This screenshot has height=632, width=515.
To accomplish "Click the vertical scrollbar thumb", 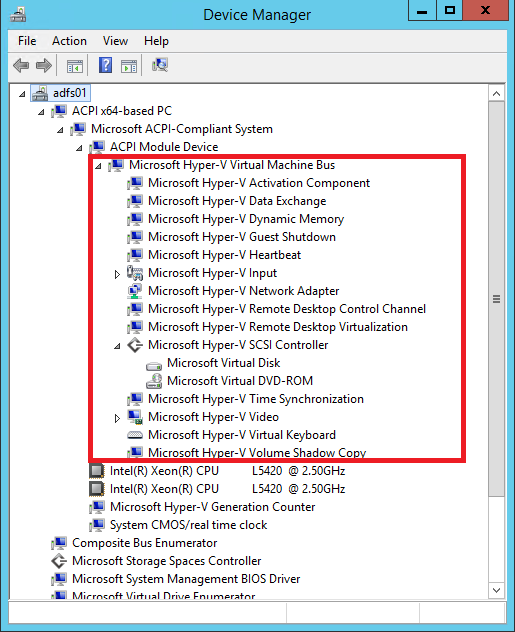I will [x=496, y=299].
